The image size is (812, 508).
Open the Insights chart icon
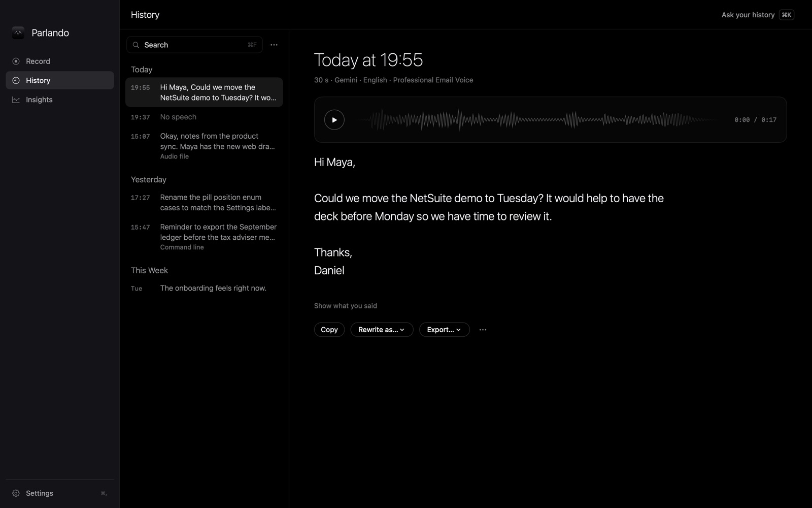[x=16, y=100]
